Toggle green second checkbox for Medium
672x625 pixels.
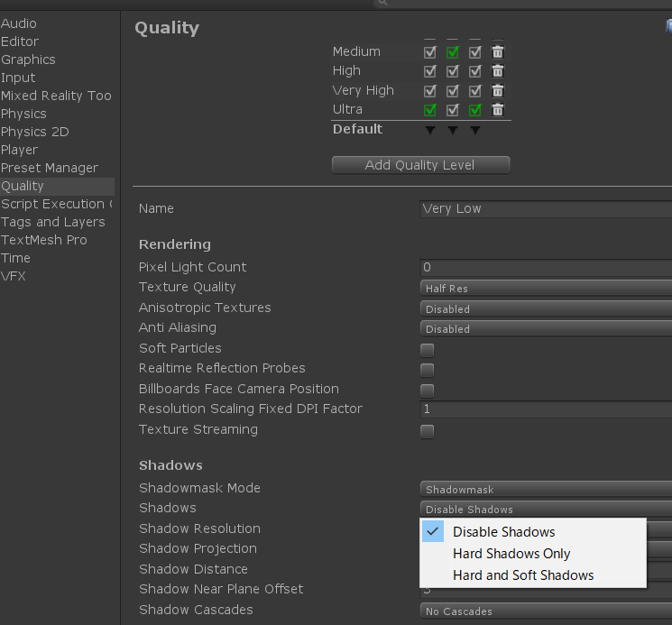453,52
